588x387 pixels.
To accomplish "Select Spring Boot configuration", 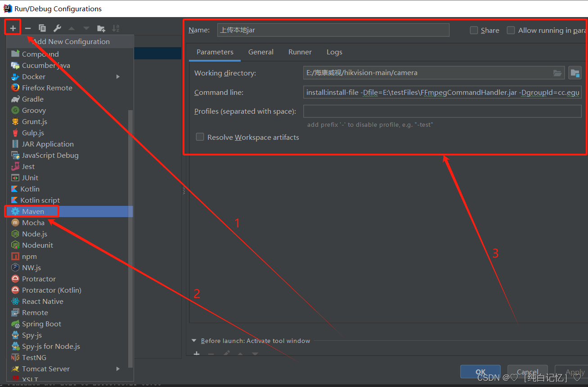I will coord(70,324).
